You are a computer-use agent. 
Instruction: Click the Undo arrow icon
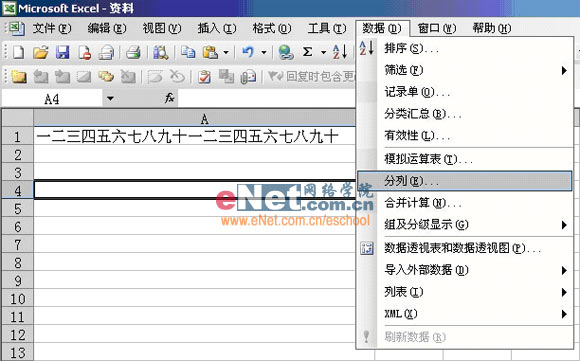click(248, 52)
